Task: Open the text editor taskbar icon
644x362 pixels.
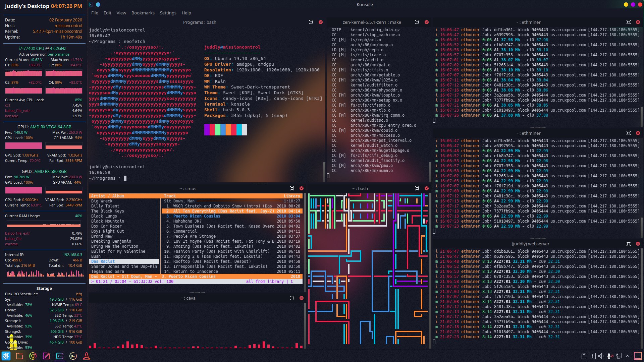Action: (46, 356)
